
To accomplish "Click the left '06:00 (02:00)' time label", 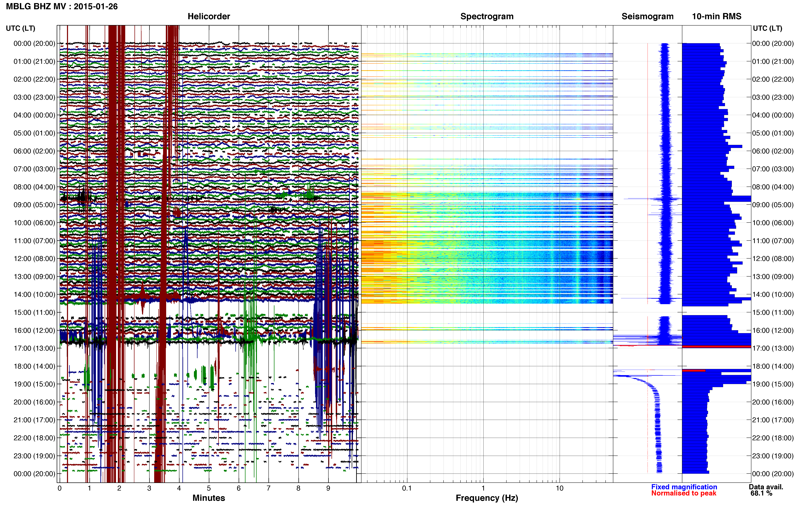I will [x=34, y=151].
